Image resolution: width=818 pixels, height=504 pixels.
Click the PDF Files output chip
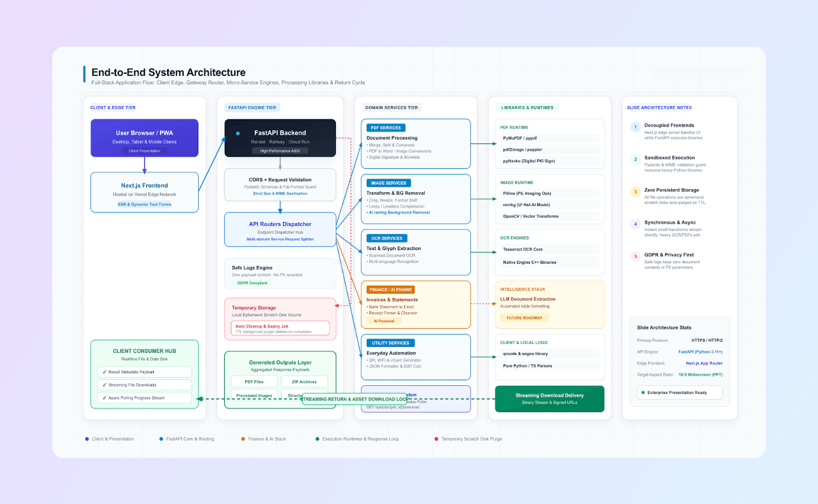click(254, 381)
